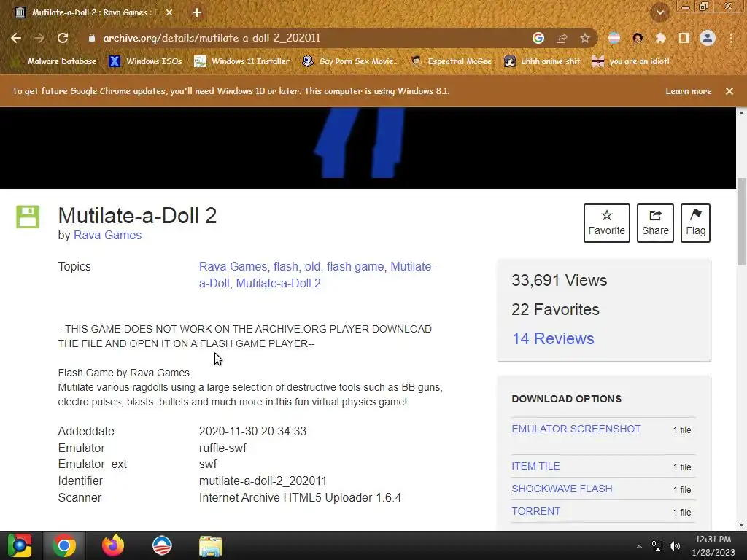Open Chrome from the taskbar
Image resolution: width=747 pixels, height=560 pixels.
coord(64,545)
